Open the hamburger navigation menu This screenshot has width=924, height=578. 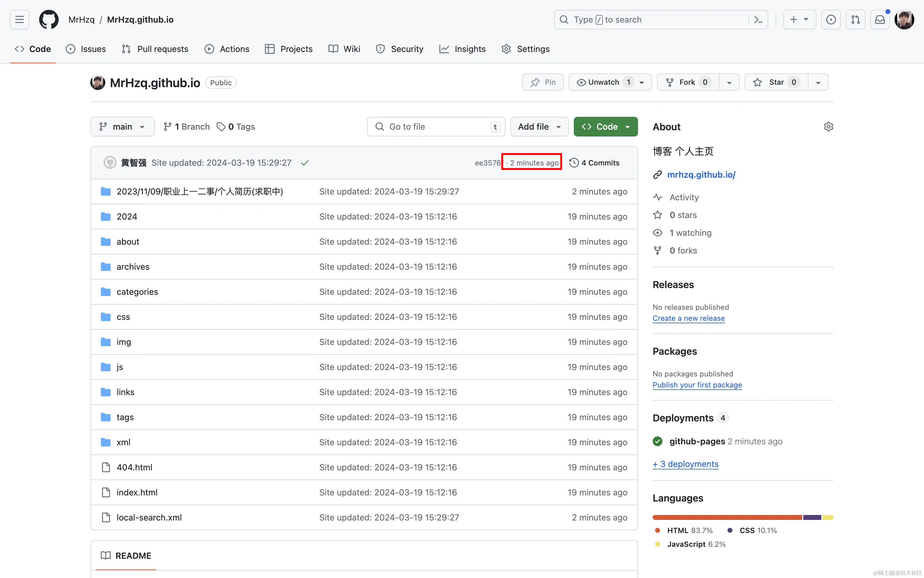point(20,20)
